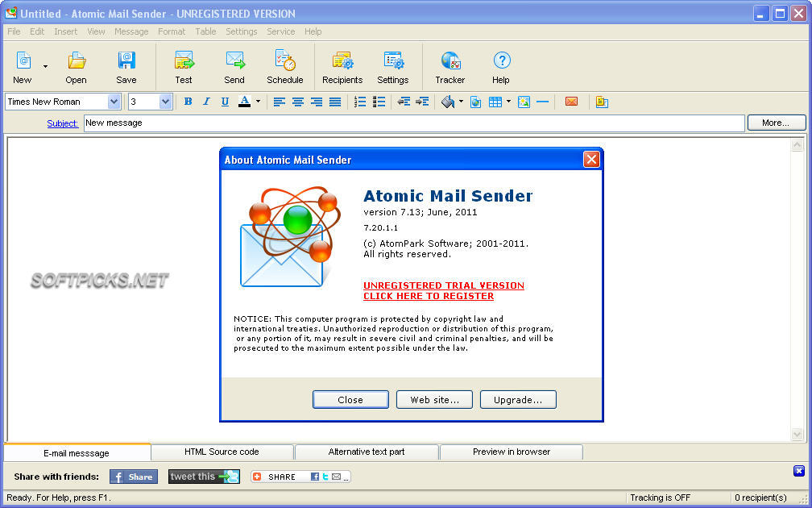Viewport: 812px width, 508px height.
Task: Click the insert hyperlink globe icon
Action: point(476,102)
